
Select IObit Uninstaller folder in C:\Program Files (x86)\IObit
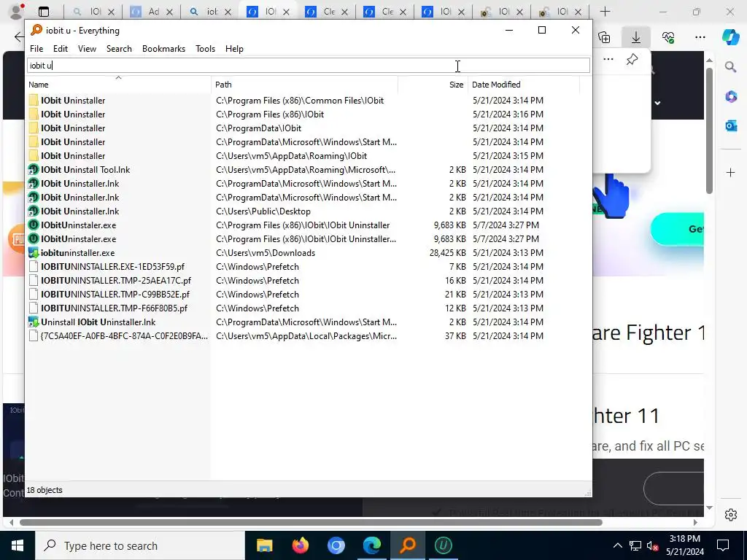click(73, 114)
